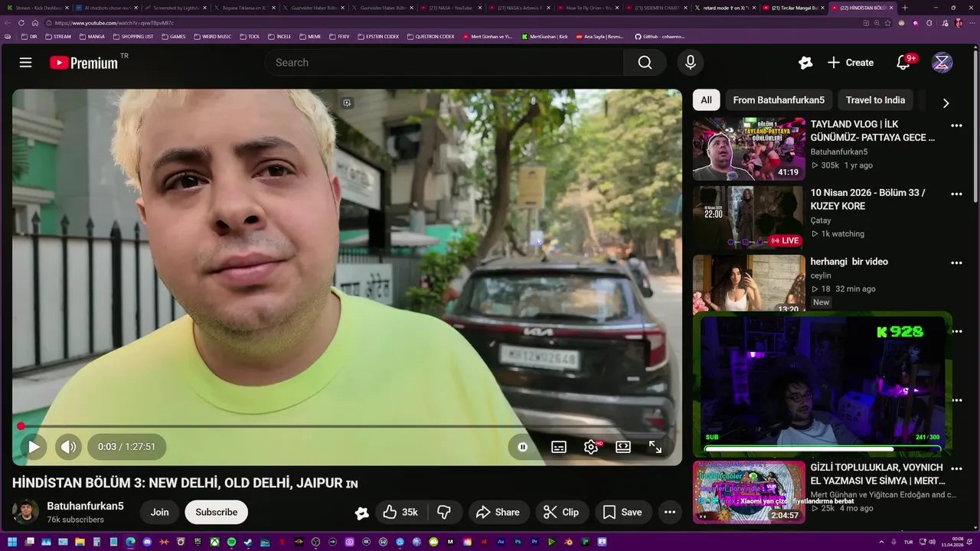Create a Clip with scissors button
The height and width of the screenshot is (551, 980).
click(561, 512)
